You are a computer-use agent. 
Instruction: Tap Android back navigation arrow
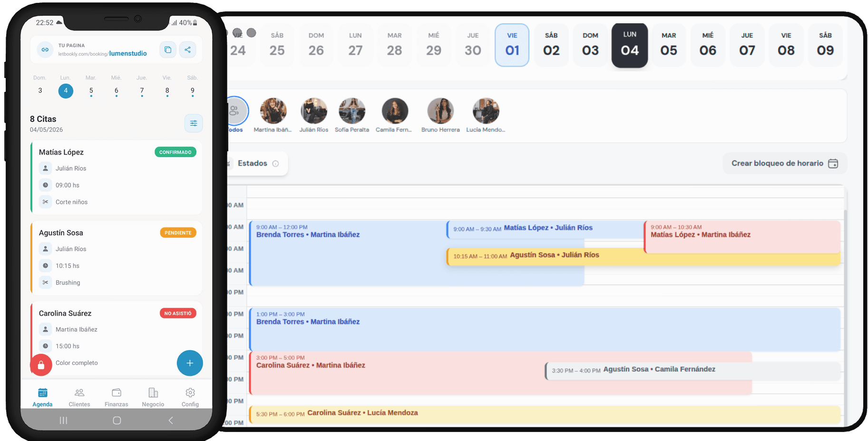pyautogui.click(x=171, y=420)
